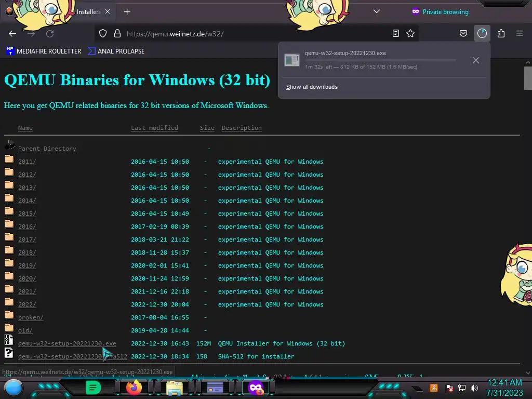This screenshot has width=532, height=399.
Task: Click the binary file icon beside the .exe
Action: click(9, 340)
